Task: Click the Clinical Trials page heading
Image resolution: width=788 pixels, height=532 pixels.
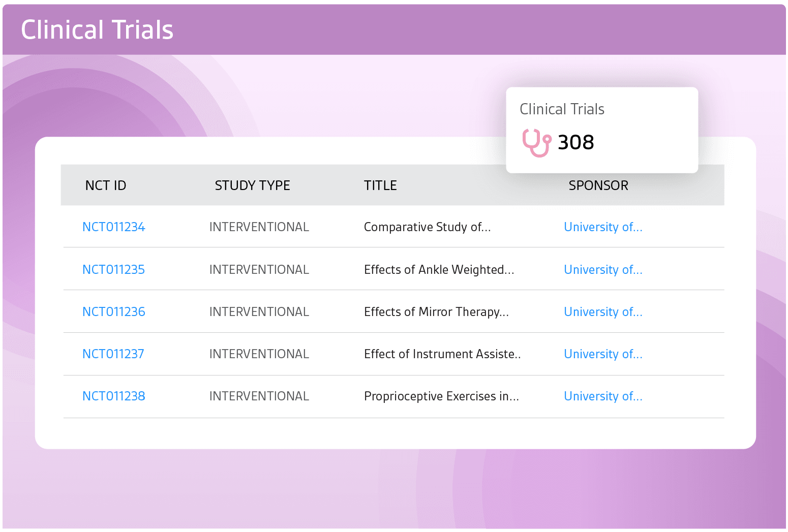Action: pos(97,30)
